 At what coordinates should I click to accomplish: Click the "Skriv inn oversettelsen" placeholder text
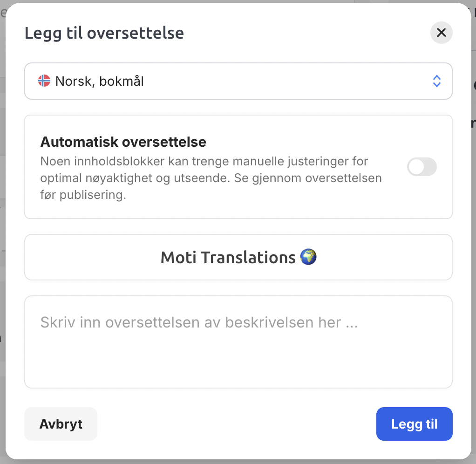tap(199, 322)
